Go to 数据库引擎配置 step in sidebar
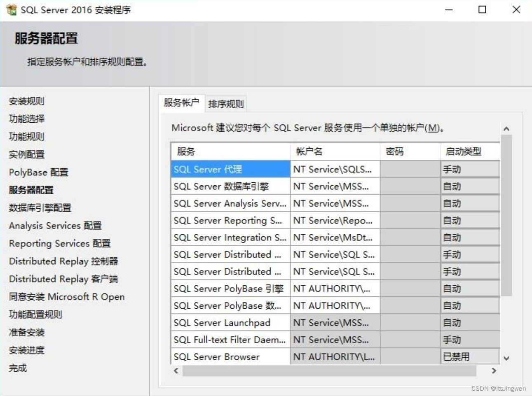Image resolution: width=532 pixels, height=396 pixels. point(40,208)
